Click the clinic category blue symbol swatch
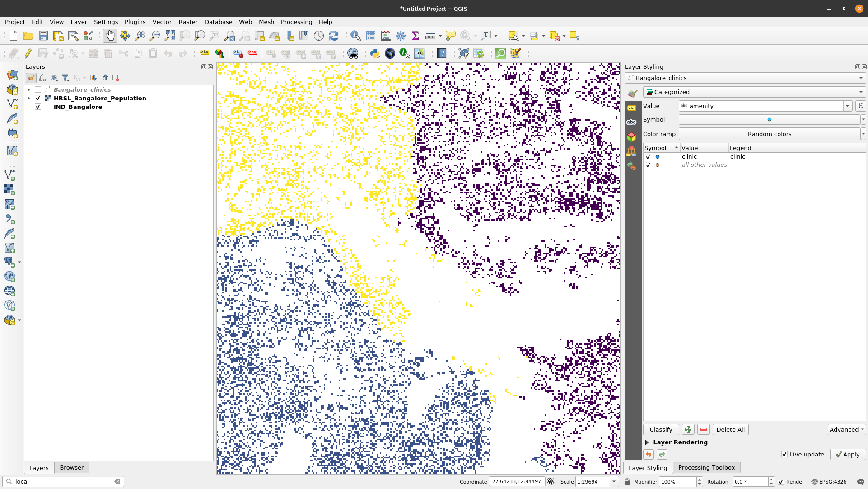 point(658,157)
